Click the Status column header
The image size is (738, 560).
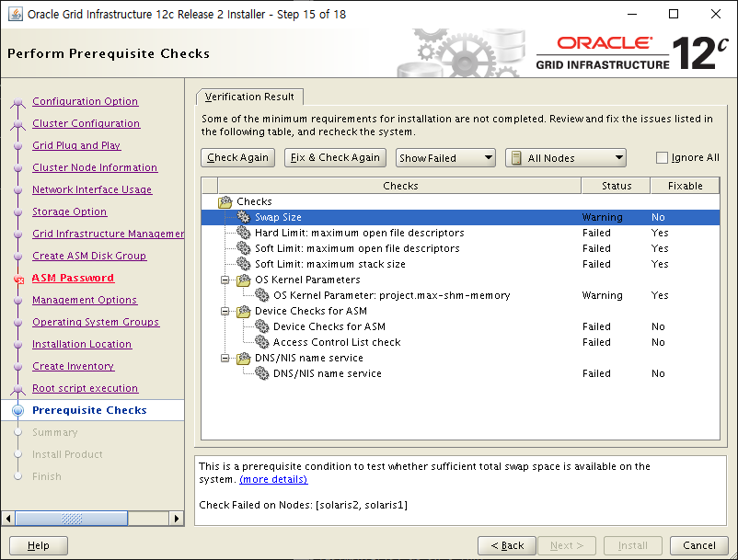(617, 186)
